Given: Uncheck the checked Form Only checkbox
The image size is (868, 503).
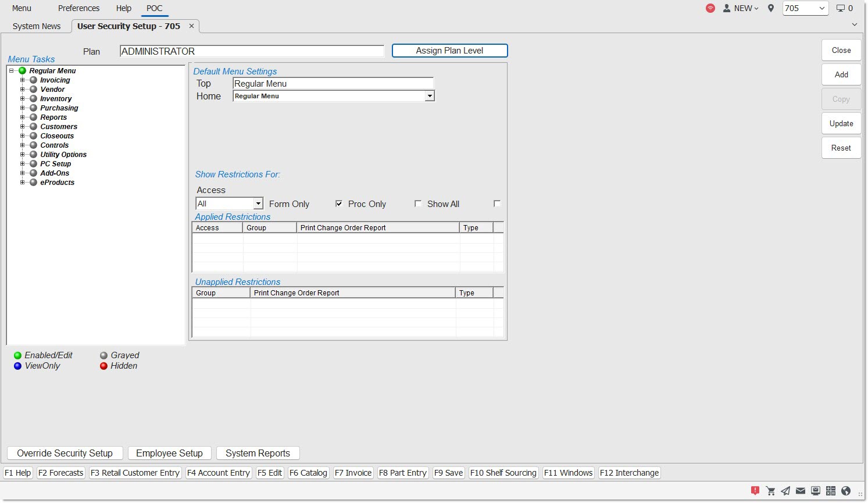Looking at the screenshot, I should point(339,204).
